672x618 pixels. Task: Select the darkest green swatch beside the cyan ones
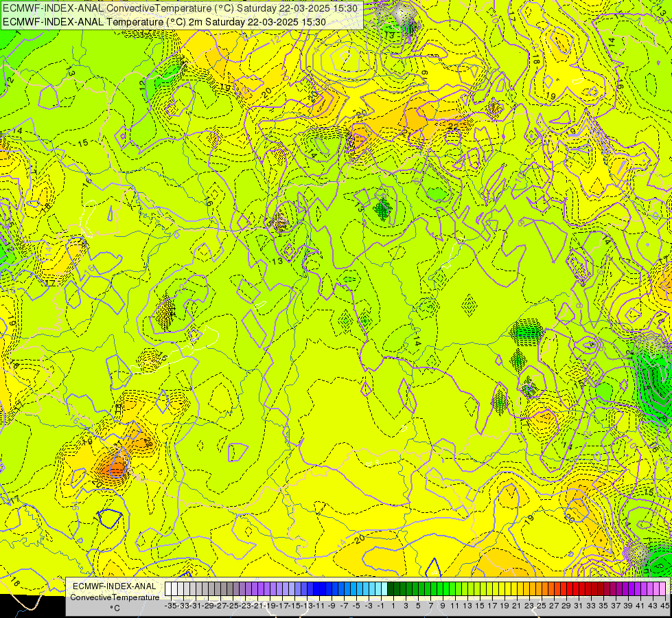pyautogui.click(x=391, y=589)
